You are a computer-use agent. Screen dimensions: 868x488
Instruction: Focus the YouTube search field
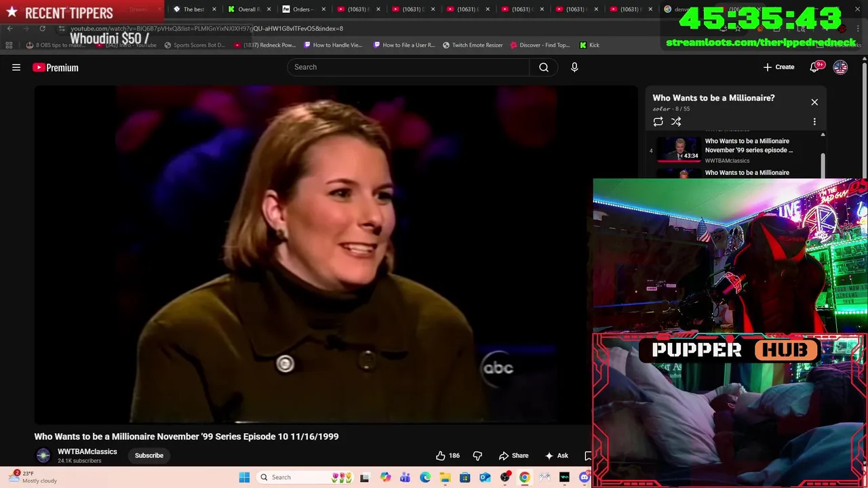tap(408, 67)
